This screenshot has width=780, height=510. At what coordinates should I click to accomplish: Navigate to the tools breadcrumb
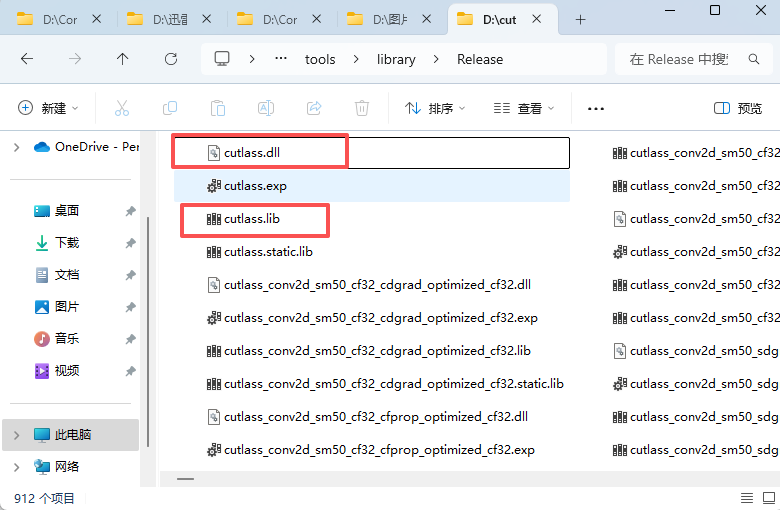tap(320, 59)
